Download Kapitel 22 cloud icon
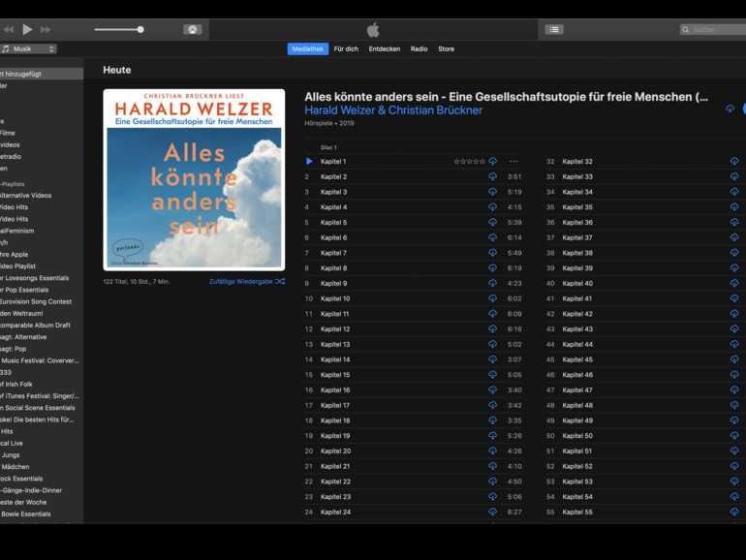Image resolution: width=746 pixels, height=560 pixels. point(493,481)
